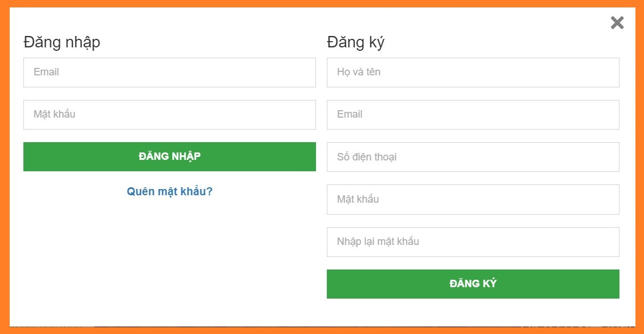This screenshot has width=644, height=334.
Task: Focus the "Nhập lại mật khẩu" field
Action: (473, 242)
